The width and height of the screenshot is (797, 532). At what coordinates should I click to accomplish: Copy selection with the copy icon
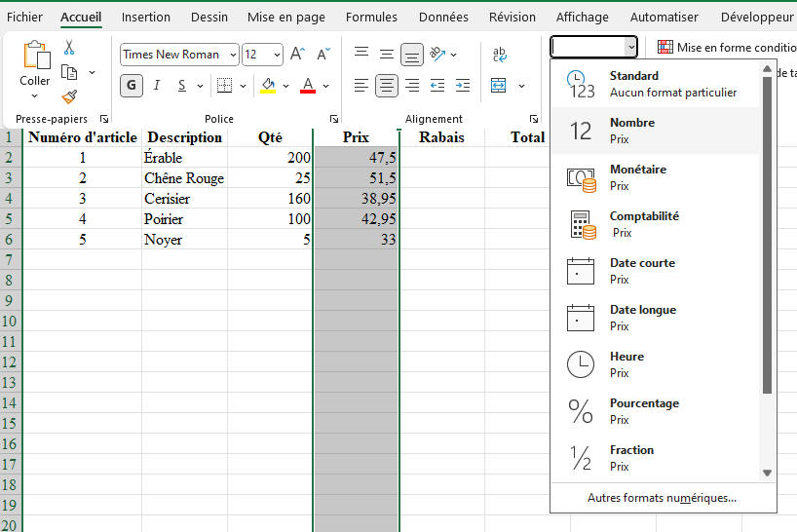point(69,72)
